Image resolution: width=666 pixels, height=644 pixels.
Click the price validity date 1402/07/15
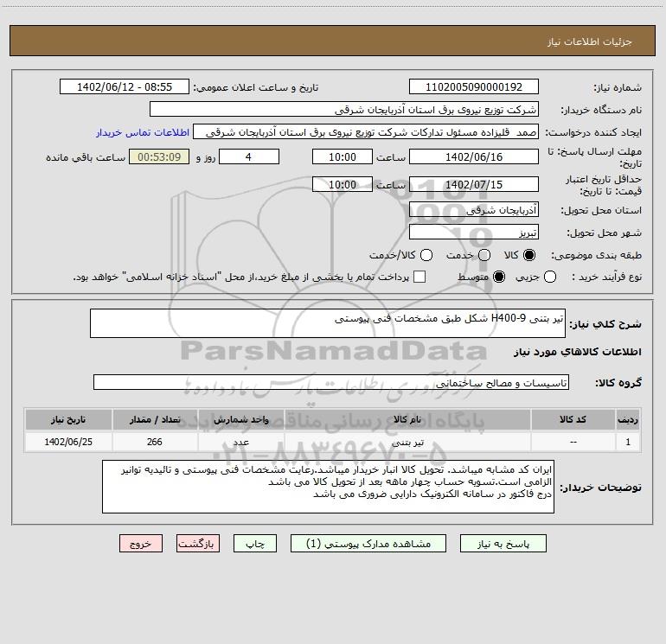pyautogui.click(x=474, y=184)
